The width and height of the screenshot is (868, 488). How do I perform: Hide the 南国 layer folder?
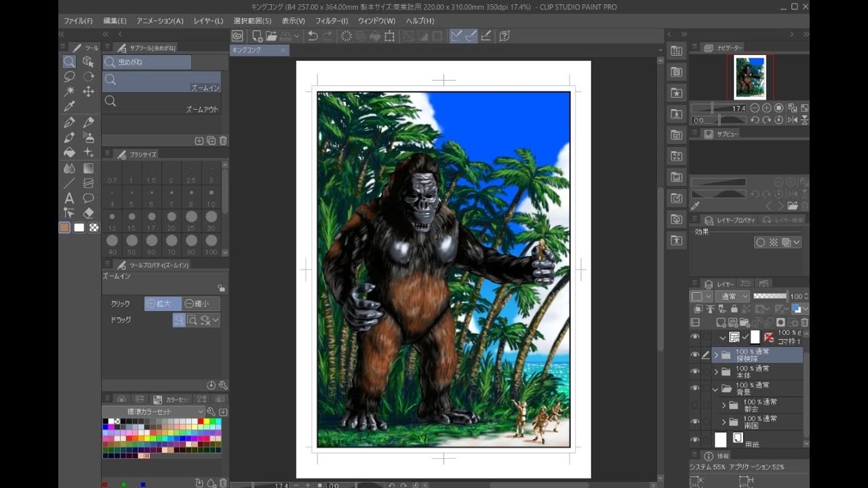[x=694, y=422]
